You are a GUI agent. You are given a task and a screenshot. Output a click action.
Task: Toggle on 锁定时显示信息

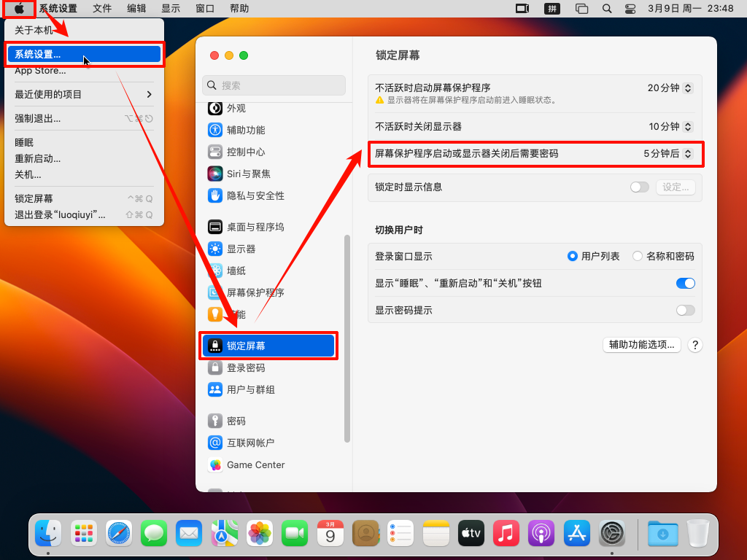pyautogui.click(x=639, y=187)
